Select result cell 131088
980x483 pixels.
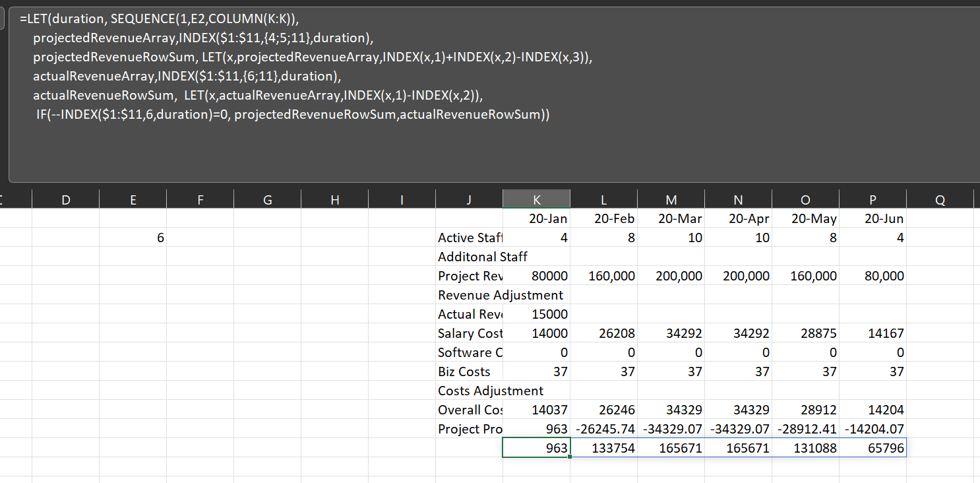[x=805, y=448]
